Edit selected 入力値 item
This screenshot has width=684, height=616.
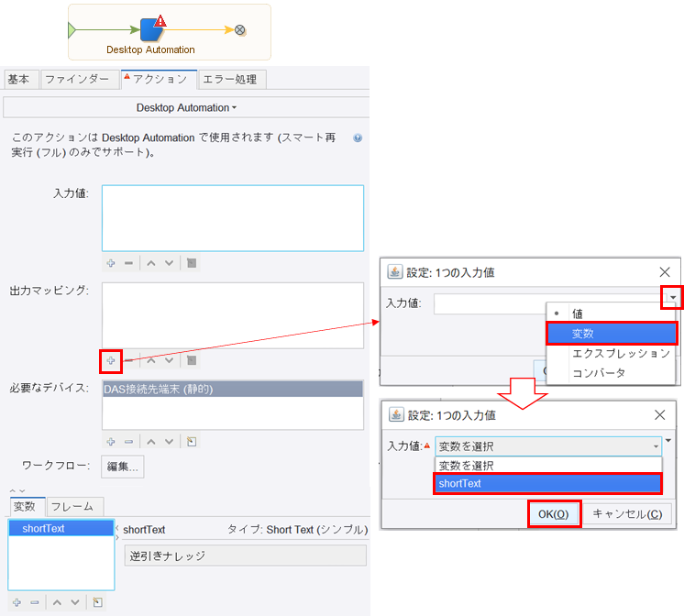tap(192, 263)
